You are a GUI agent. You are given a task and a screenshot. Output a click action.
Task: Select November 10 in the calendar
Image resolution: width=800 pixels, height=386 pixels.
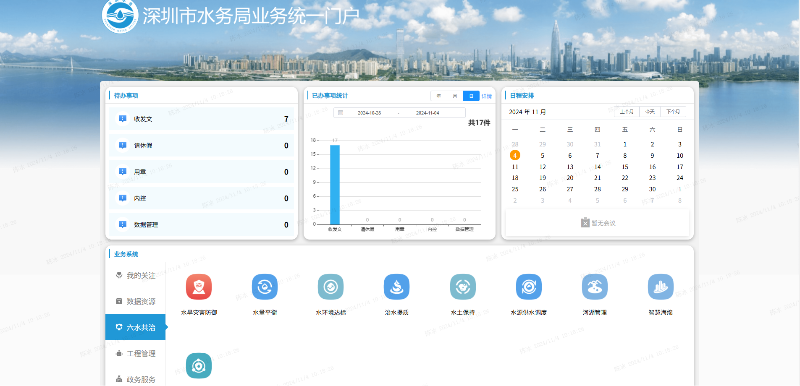(x=680, y=156)
